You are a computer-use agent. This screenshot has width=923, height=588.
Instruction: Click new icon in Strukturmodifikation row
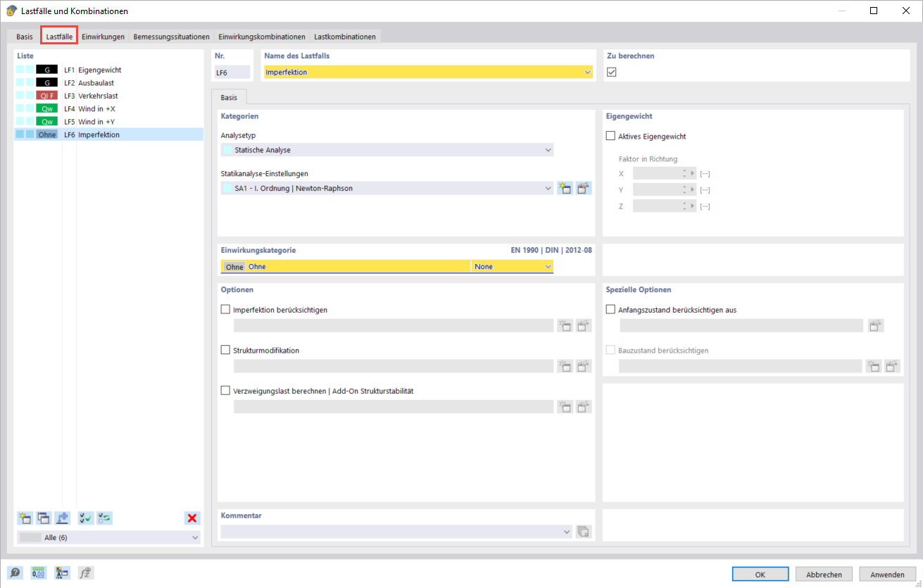coord(565,365)
